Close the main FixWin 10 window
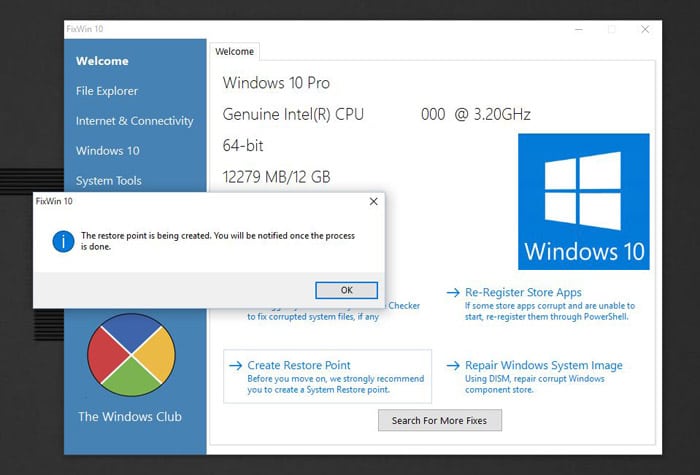The width and height of the screenshot is (700, 475). click(x=645, y=29)
